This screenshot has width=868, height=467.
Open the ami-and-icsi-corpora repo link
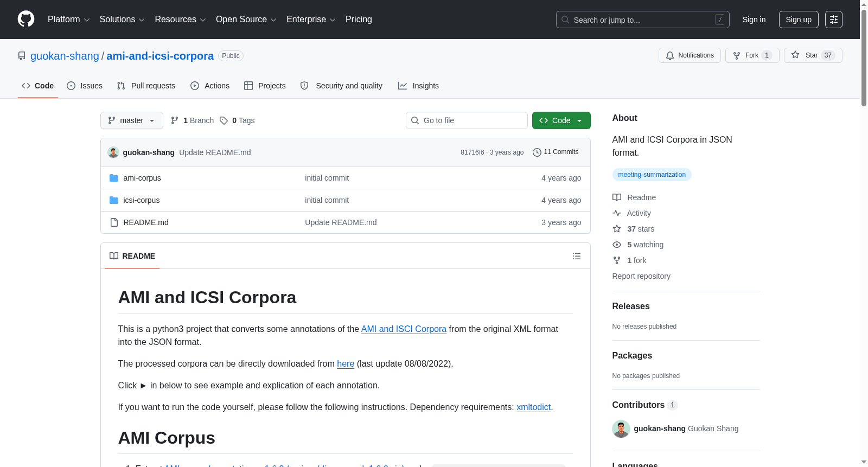point(160,56)
